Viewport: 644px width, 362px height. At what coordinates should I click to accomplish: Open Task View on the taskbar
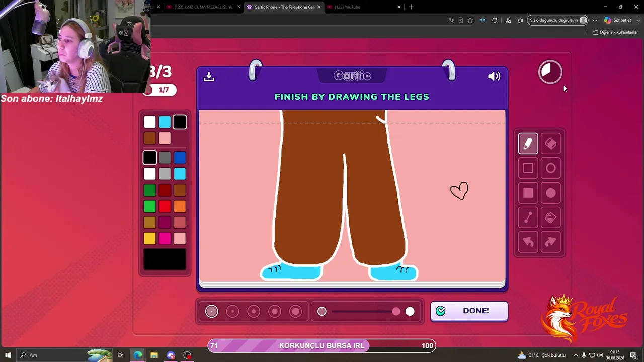click(121, 355)
